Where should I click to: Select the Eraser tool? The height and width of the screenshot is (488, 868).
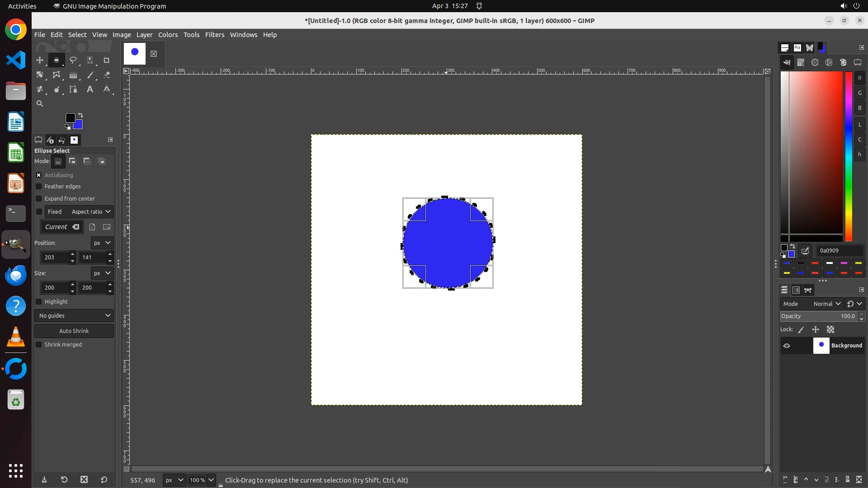coord(107,75)
